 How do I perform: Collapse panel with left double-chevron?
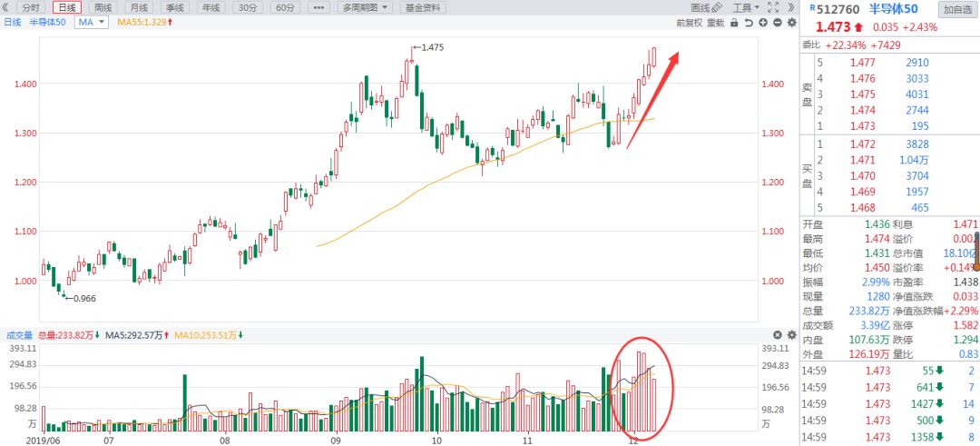[5, 7]
